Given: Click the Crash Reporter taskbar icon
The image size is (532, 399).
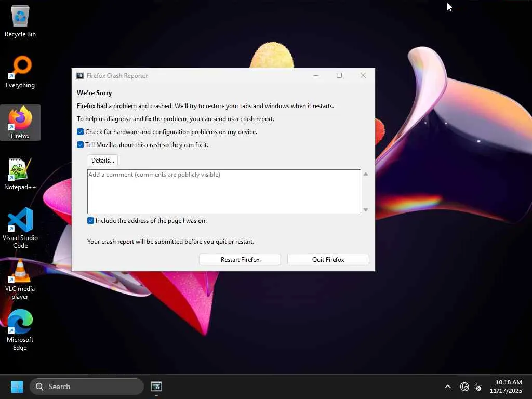Looking at the screenshot, I should click(156, 387).
